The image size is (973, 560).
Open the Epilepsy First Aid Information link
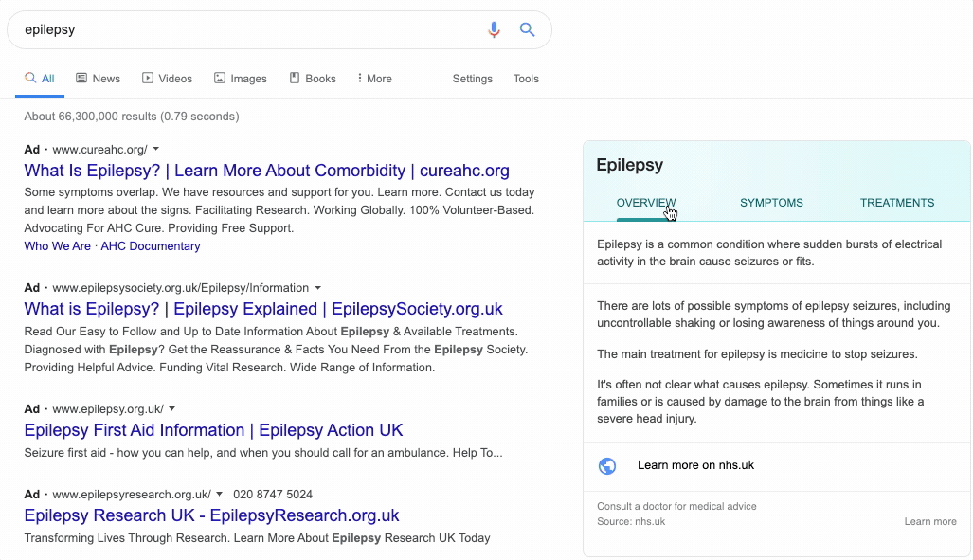[213, 430]
